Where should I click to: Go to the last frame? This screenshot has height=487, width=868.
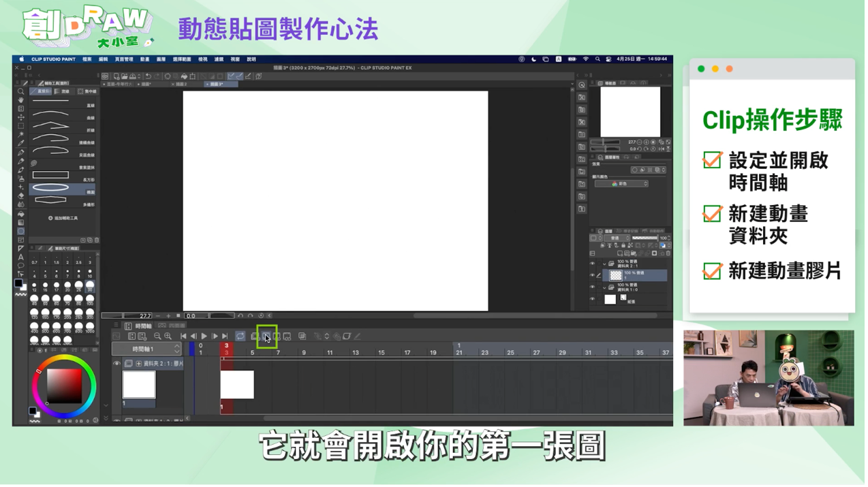point(225,336)
